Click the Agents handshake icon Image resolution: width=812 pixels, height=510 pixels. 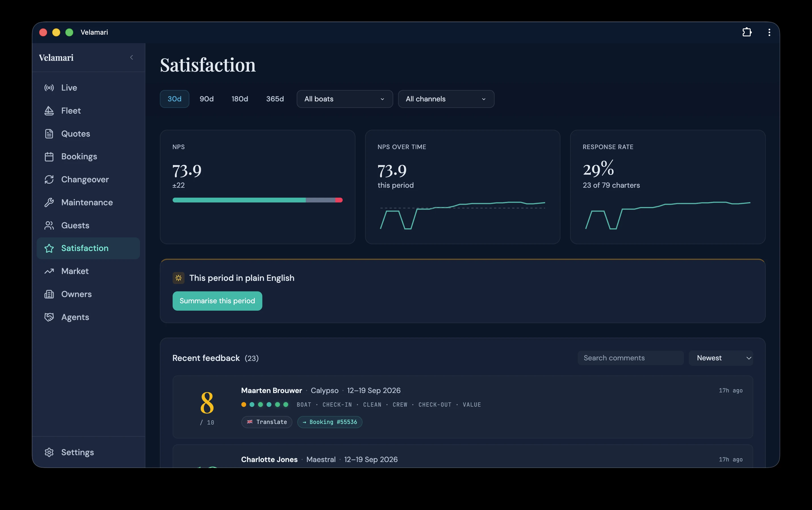(x=49, y=317)
